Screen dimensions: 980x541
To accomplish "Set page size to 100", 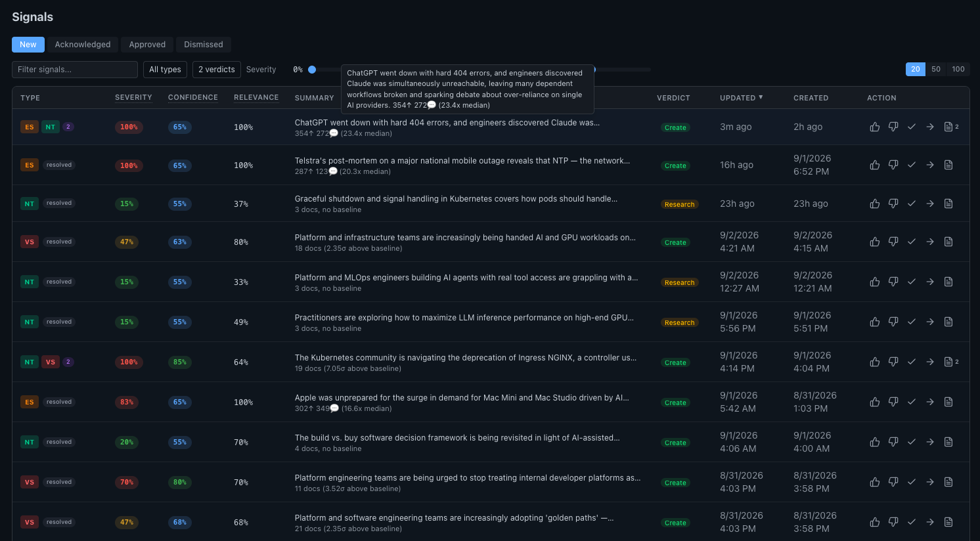I will click(958, 69).
